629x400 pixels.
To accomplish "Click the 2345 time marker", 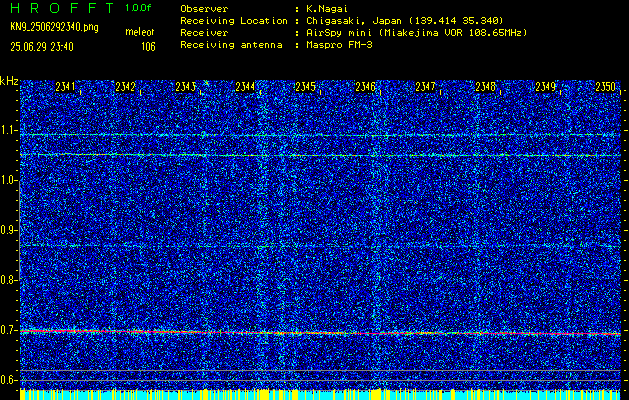I will pos(305,87).
